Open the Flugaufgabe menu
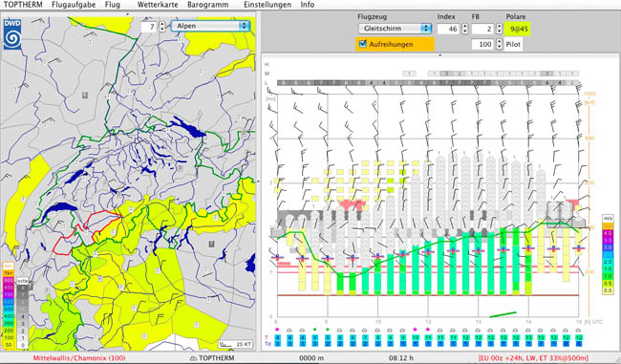The width and height of the screenshot is (621, 364). tap(74, 5)
